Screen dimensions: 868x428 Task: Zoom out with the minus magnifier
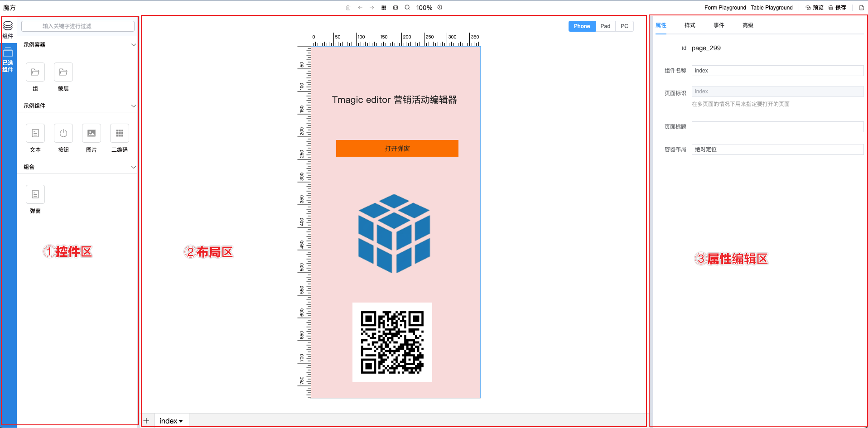coord(407,8)
